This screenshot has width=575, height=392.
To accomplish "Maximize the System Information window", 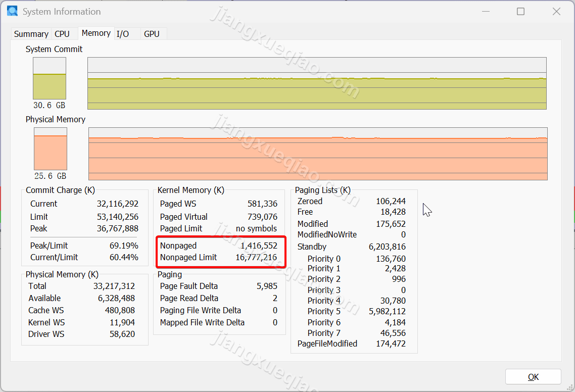I will pos(520,11).
